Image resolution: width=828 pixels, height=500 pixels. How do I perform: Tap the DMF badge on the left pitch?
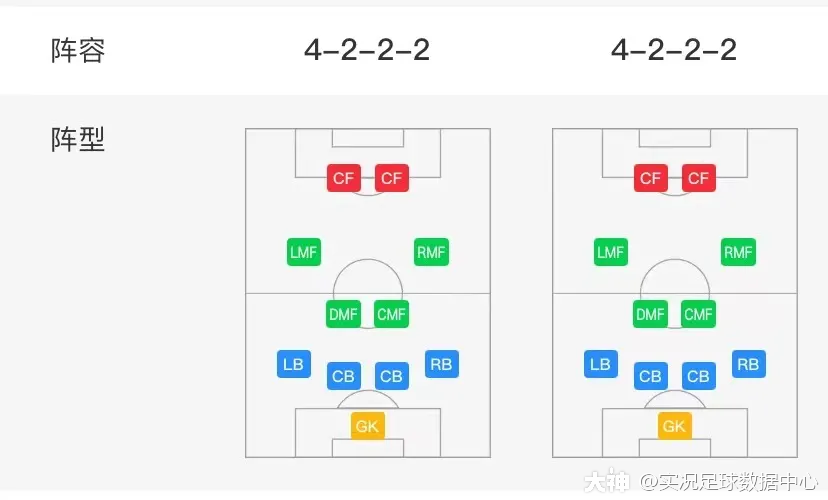(x=343, y=315)
